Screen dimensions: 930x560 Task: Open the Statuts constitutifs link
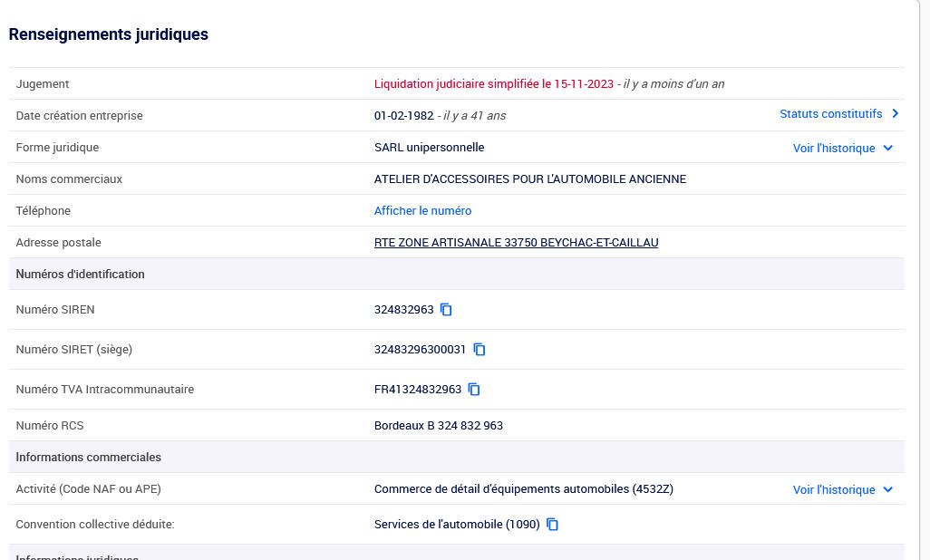click(830, 114)
